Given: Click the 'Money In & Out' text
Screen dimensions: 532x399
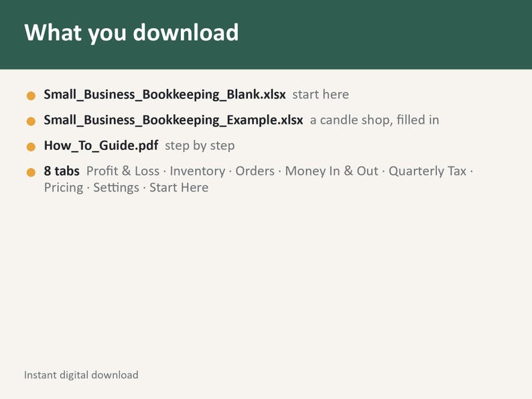Looking at the screenshot, I should pyautogui.click(x=332, y=171).
